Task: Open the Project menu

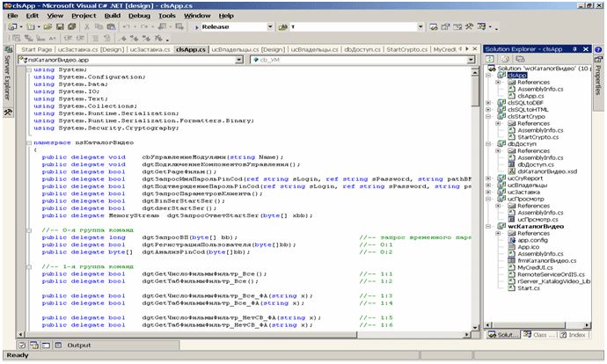Action: (x=84, y=16)
